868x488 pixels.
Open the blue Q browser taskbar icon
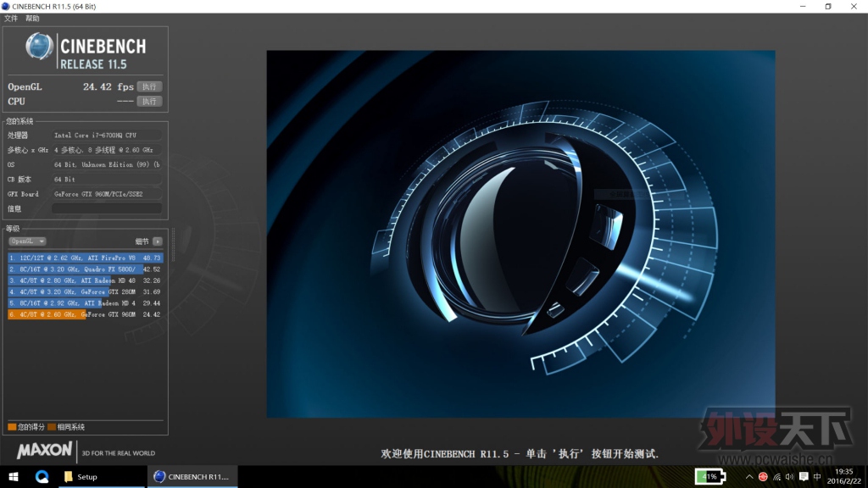coord(42,476)
